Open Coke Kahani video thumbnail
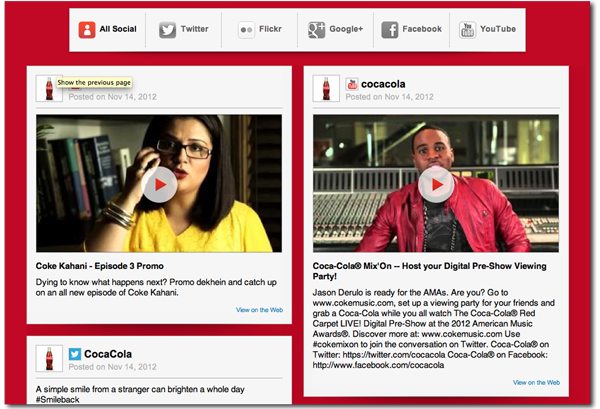 [x=159, y=183]
